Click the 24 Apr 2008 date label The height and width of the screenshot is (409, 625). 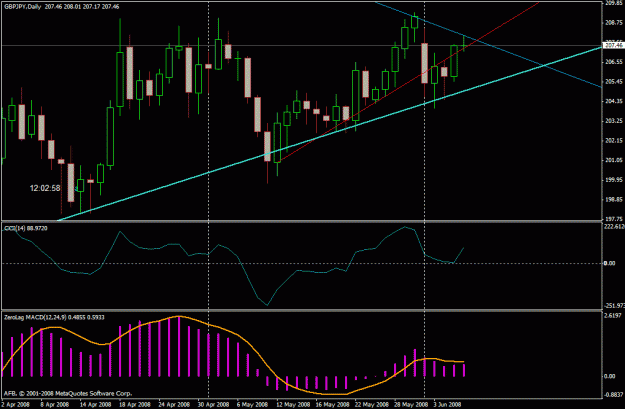[174, 404]
